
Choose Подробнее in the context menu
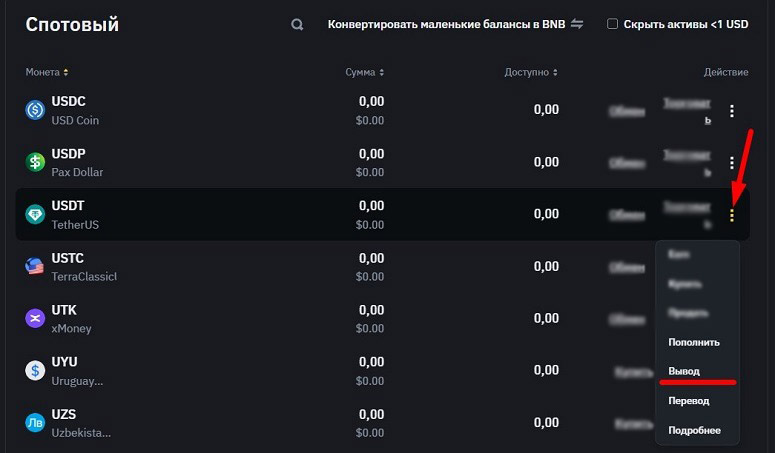click(x=694, y=430)
